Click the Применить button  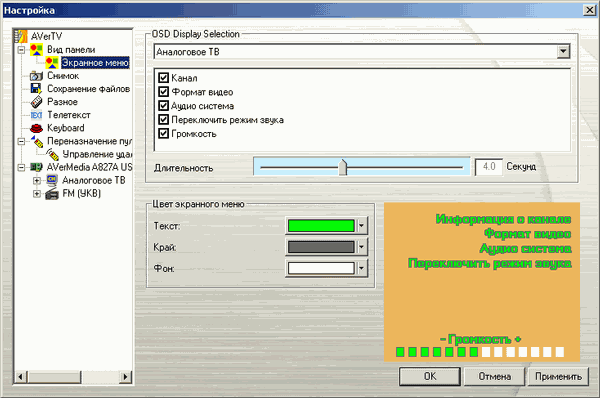(x=558, y=377)
